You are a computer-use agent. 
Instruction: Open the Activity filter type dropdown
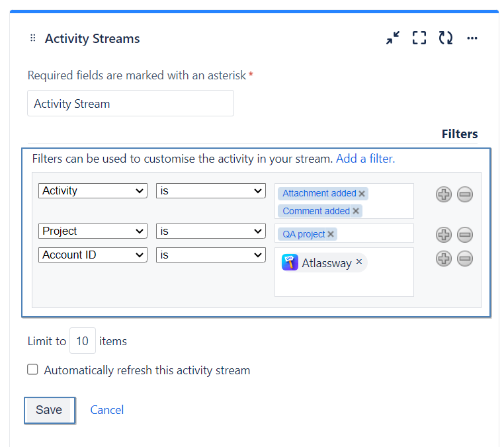point(93,191)
